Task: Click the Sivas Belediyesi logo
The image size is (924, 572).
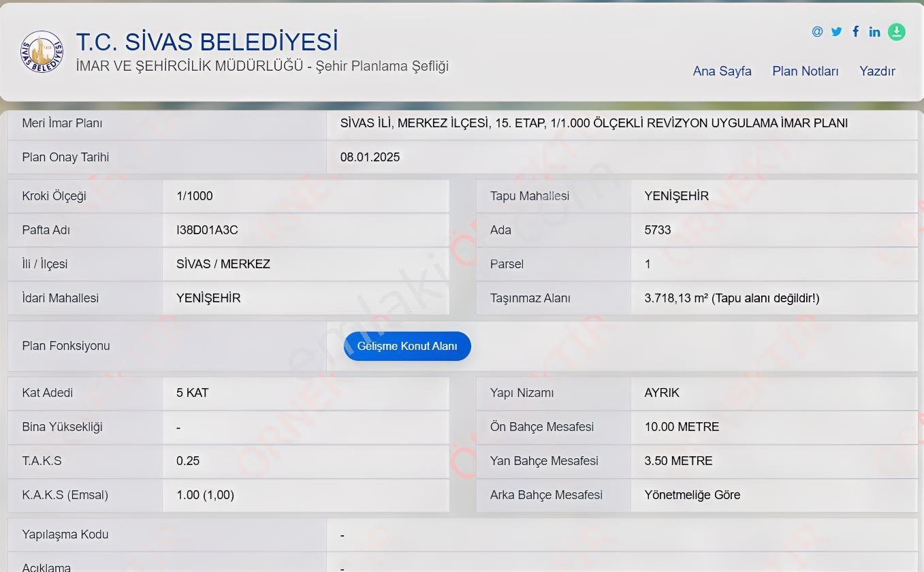Action: coord(42,52)
